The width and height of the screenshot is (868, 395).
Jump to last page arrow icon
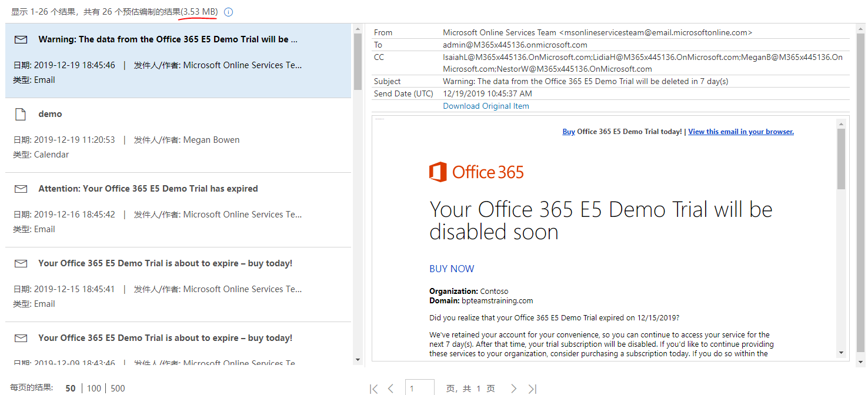point(532,389)
